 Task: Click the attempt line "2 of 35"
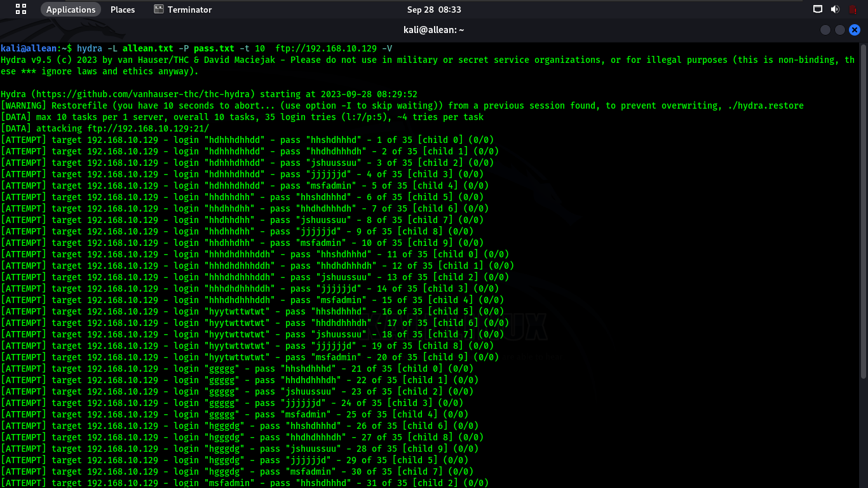(250, 151)
